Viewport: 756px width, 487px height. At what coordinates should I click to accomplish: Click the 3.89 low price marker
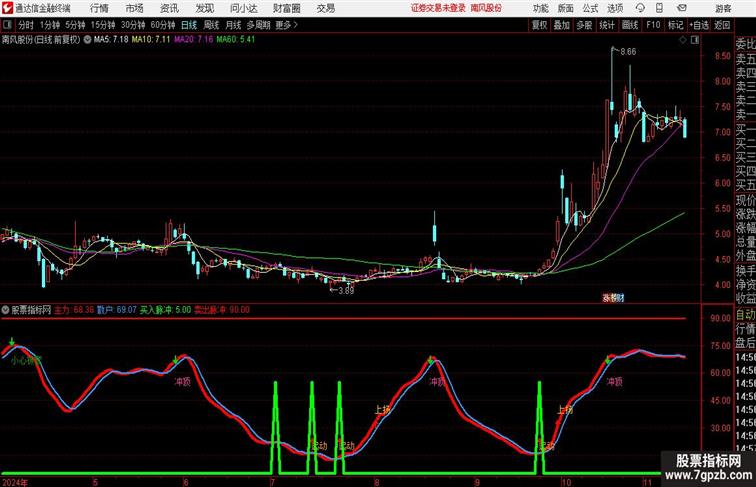[346, 291]
